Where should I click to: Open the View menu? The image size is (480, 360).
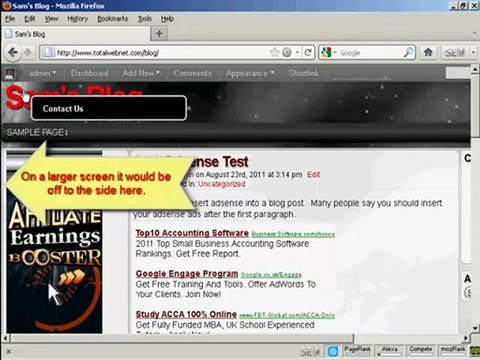pos(52,19)
